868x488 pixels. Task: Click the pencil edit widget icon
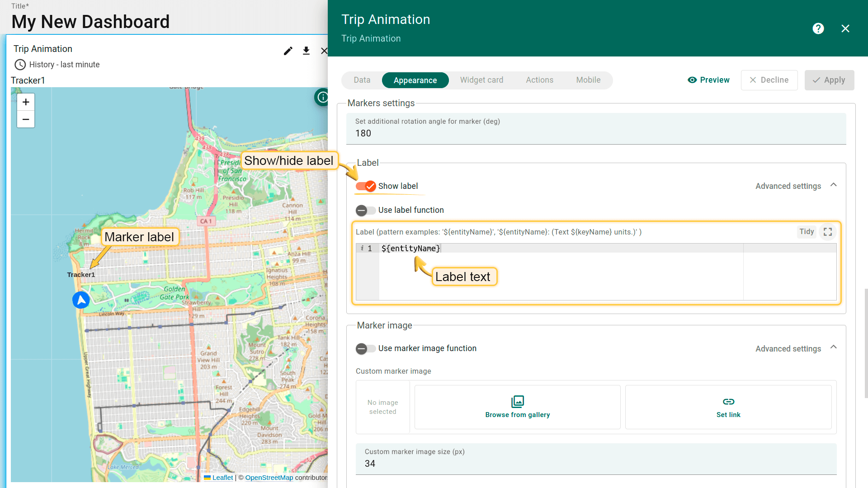(x=288, y=51)
